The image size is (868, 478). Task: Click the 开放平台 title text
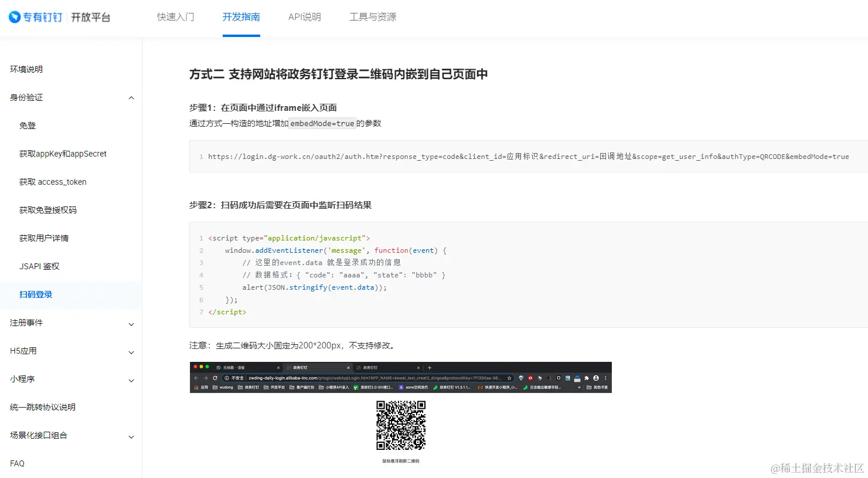point(91,17)
